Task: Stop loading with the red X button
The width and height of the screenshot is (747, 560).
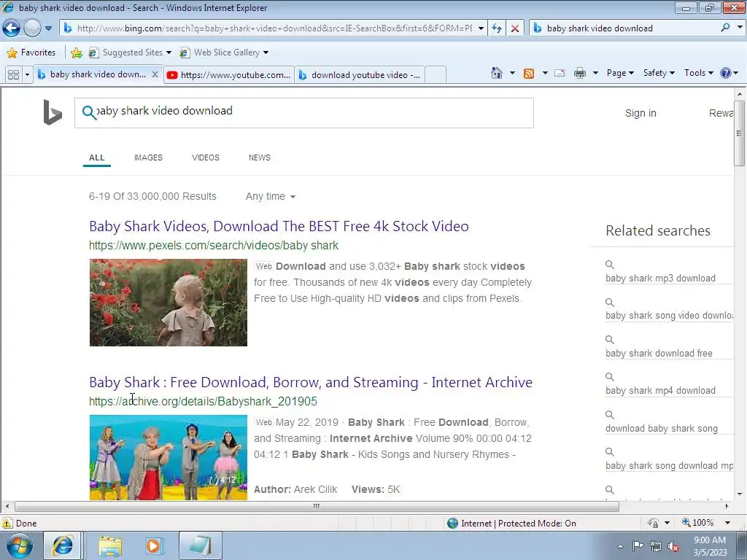Action: (515, 28)
